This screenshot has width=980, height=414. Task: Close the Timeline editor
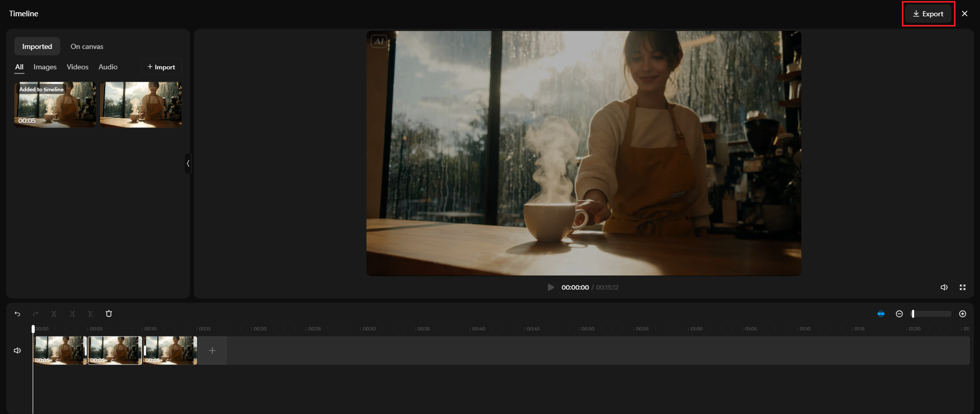[965, 14]
